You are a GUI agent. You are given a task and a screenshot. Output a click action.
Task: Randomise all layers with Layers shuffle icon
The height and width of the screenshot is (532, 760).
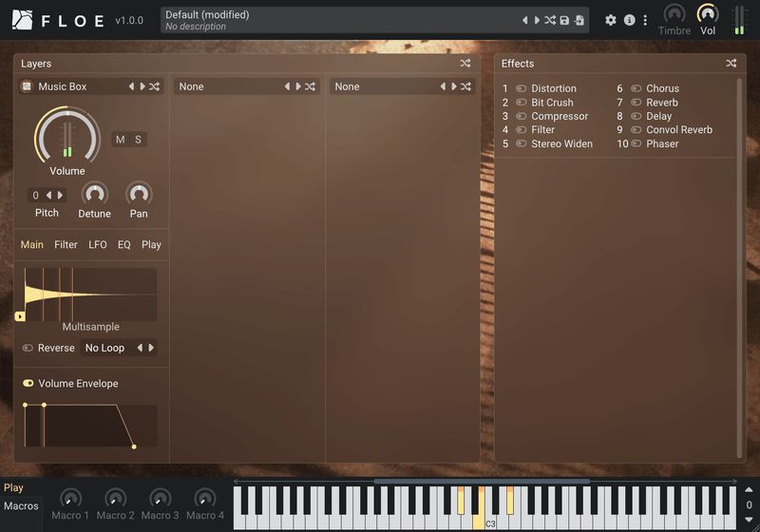coord(465,63)
